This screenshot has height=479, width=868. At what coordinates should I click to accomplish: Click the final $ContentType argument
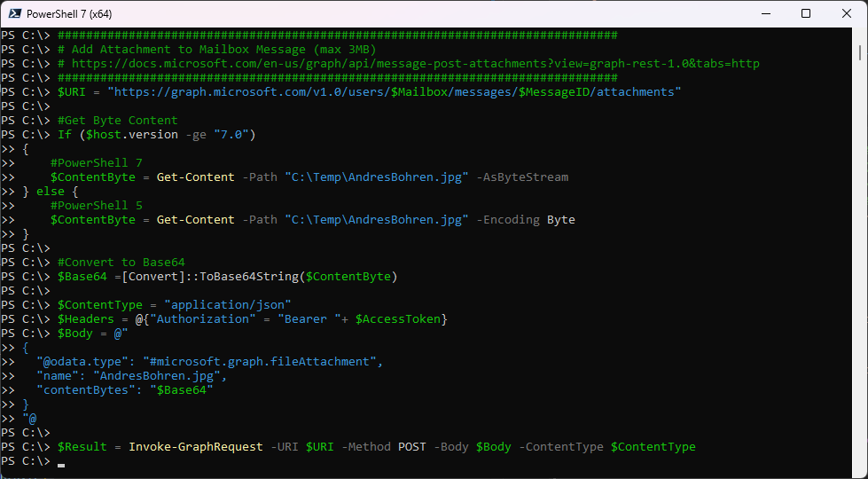pyautogui.click(x=653, y=447)
